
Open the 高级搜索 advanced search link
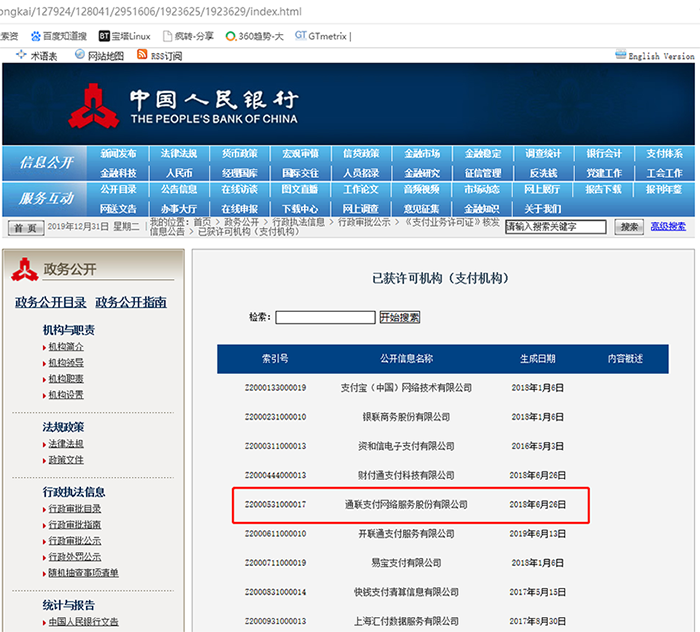coord(668,226)
